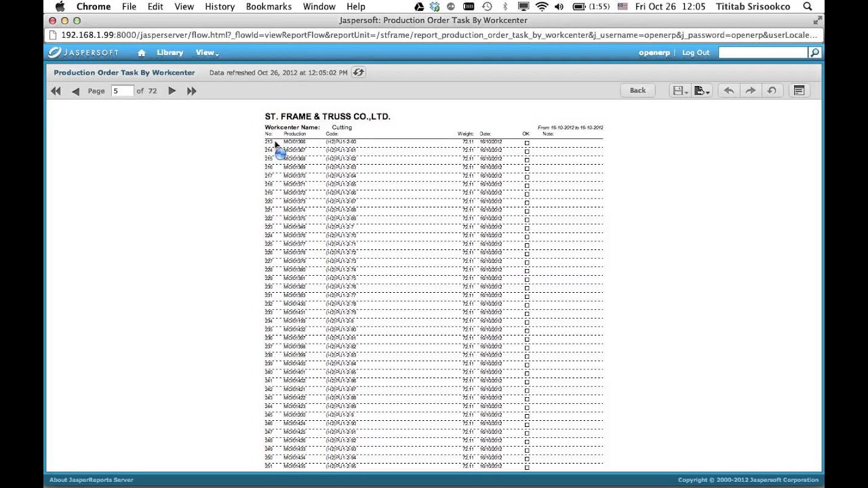Click the Time Machine menu bar icon
This screenshot has width=868, height=488.
click(487, 7)
